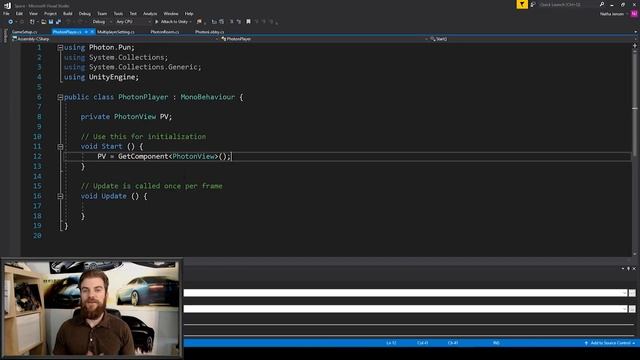Open the Debug menu
This screenshot has height=360, width=640.
pyautogui.click(x=84, y=13)
